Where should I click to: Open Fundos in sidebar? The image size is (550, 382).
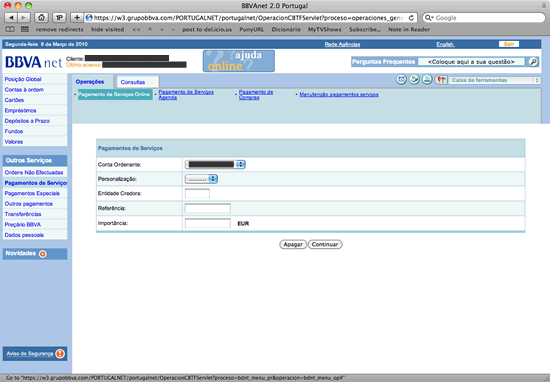coord(14,132)
